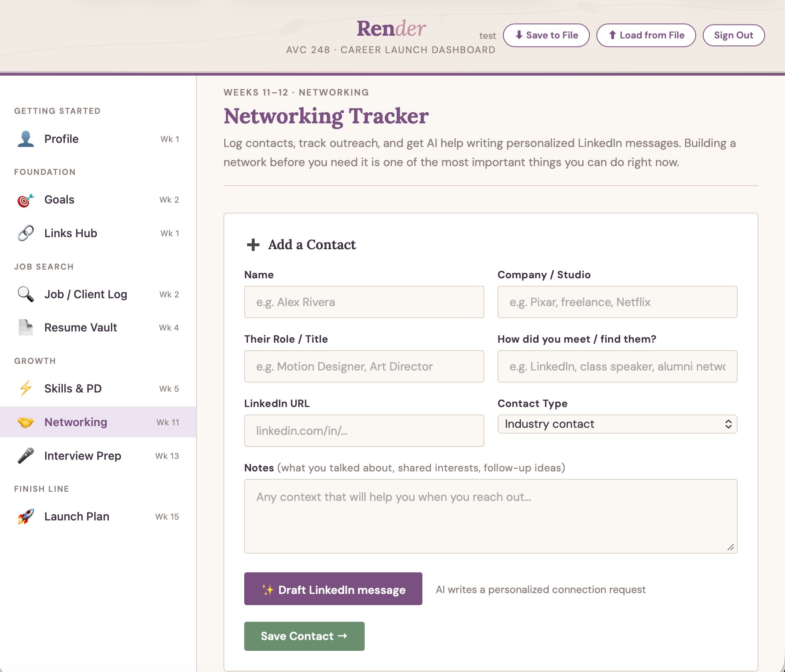Screen dimensions: 785x672
Task: Click the 'WEEKS 11–12 · NETWORKING' label
Action: 296,92
